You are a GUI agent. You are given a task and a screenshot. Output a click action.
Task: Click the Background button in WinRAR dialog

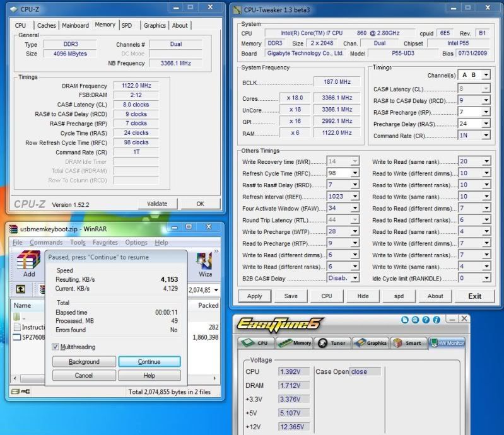pyautogui.click(x=84, y=361)
